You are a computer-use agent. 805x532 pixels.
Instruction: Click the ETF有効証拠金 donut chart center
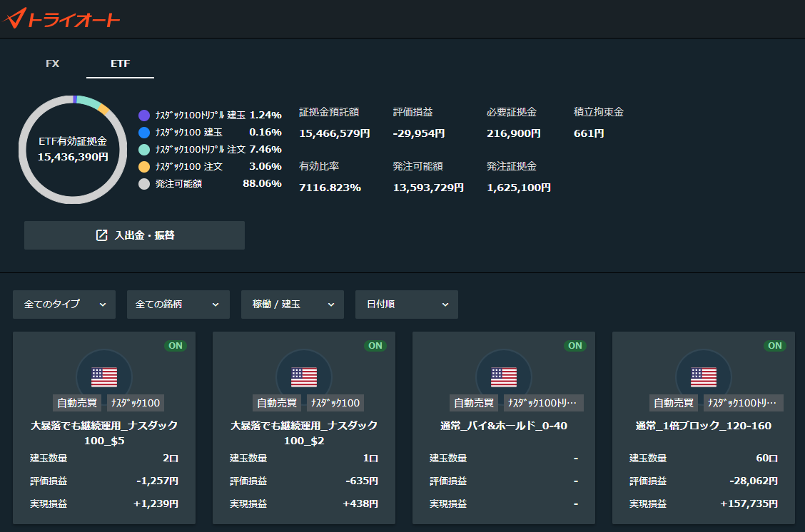[73, 149]
